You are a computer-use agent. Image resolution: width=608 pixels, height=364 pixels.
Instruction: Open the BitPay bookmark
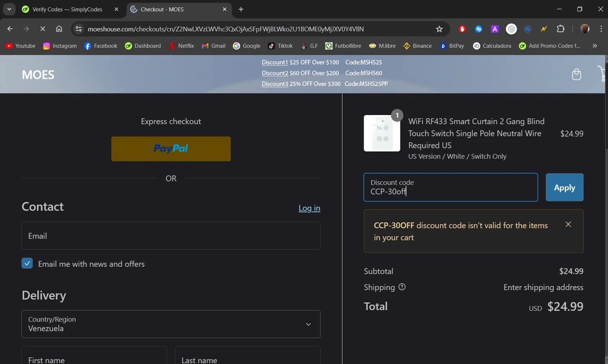452,46
